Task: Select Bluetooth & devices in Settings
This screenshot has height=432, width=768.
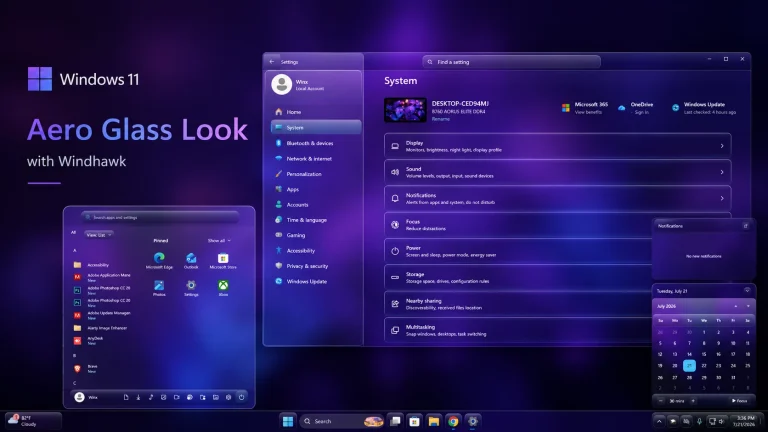Action: pyautogui.click(x=315, y=144)
